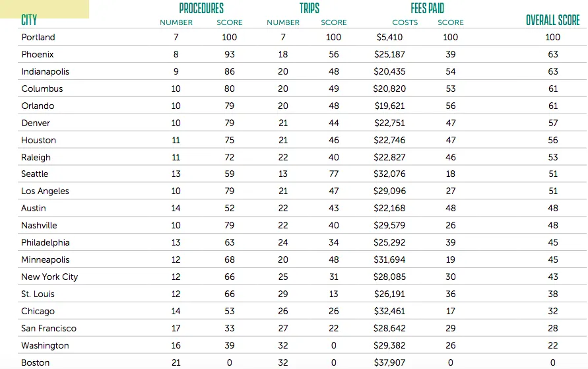Click the Columbus city cell
588x369 pixels.
[42, 89]
